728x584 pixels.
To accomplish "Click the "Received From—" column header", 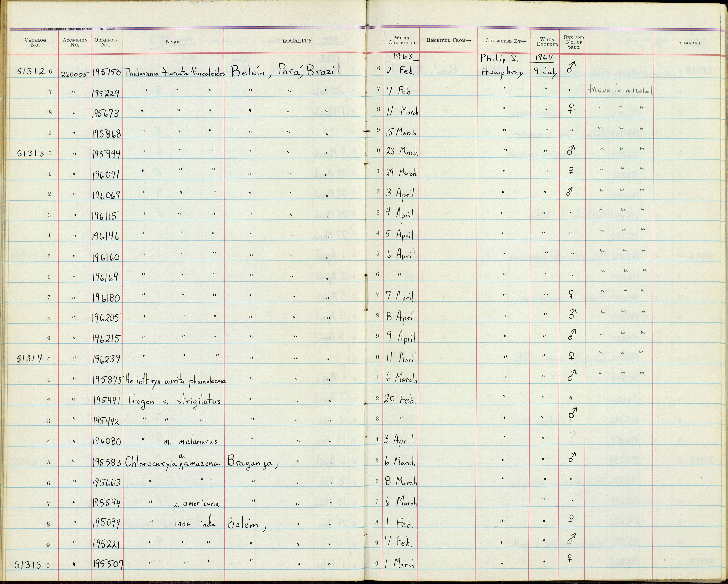I will coord(448,40).
